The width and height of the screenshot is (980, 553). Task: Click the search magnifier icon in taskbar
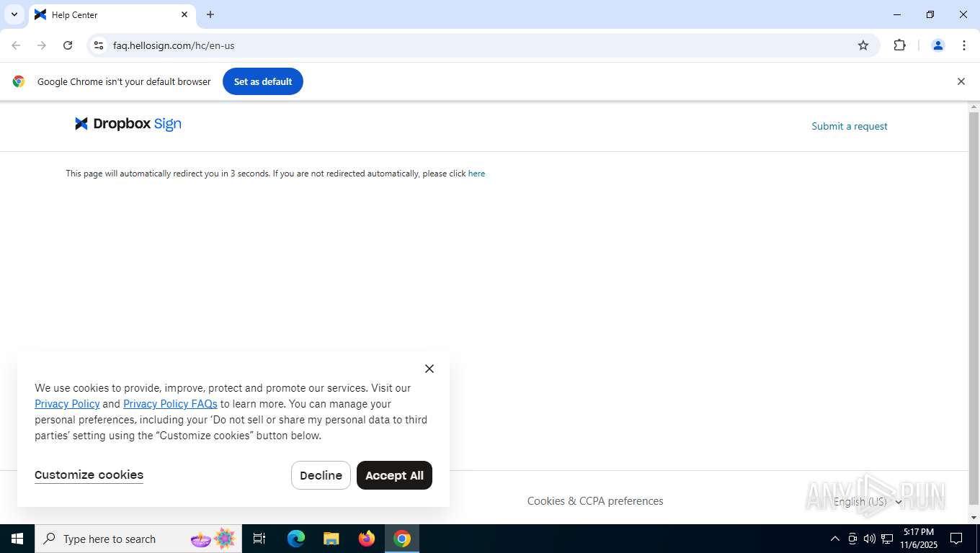[50, 539]
